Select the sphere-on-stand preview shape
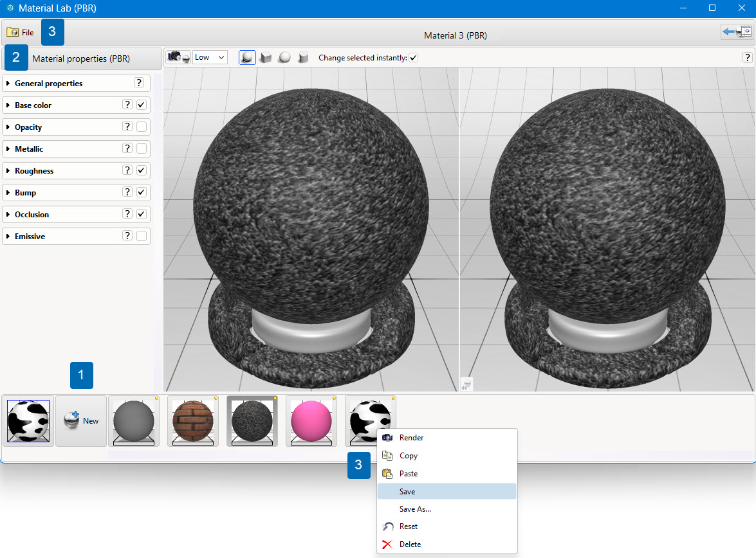 (x=247, y=58)
